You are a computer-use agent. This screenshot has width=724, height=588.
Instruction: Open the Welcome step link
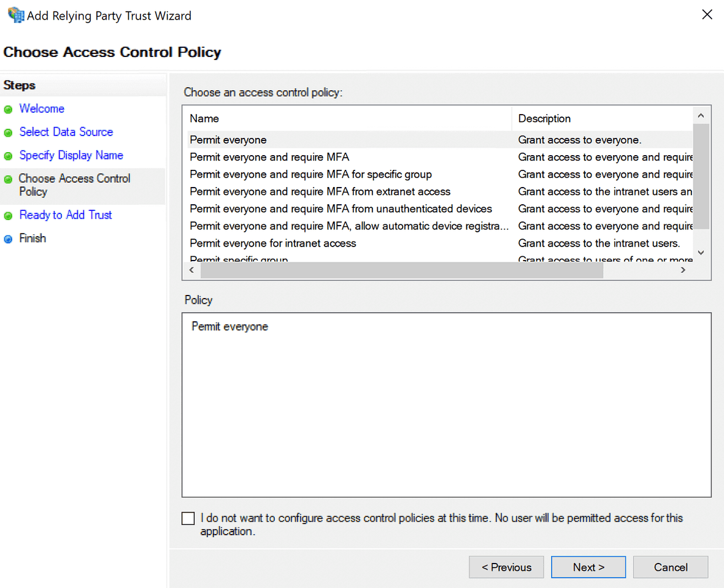[42, 109]
